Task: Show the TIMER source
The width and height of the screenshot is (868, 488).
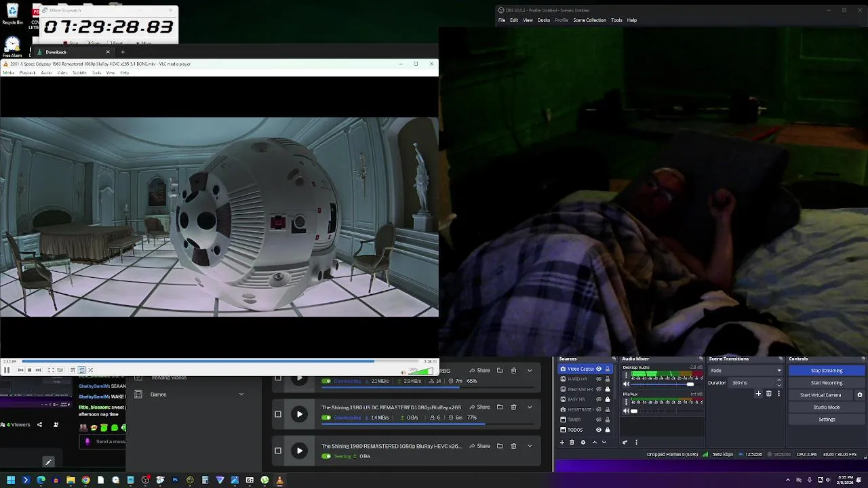Action: (599, 420)
